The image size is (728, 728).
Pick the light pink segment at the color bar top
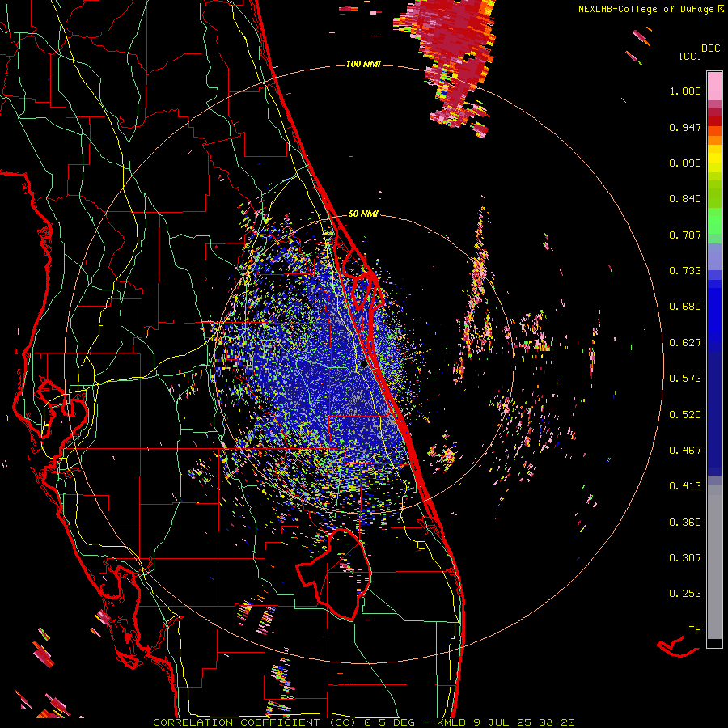714,86
